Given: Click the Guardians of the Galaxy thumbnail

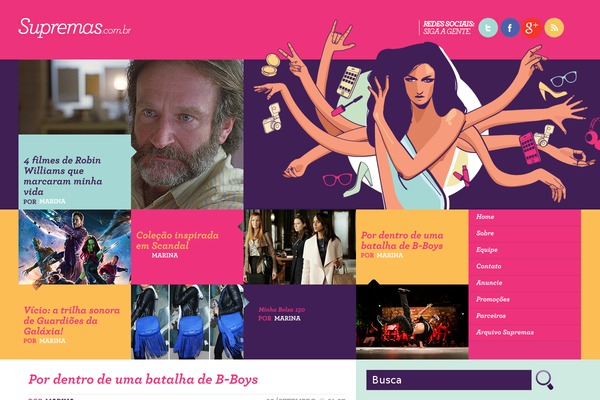Looking at the screenshot, I should pos(75,247).
